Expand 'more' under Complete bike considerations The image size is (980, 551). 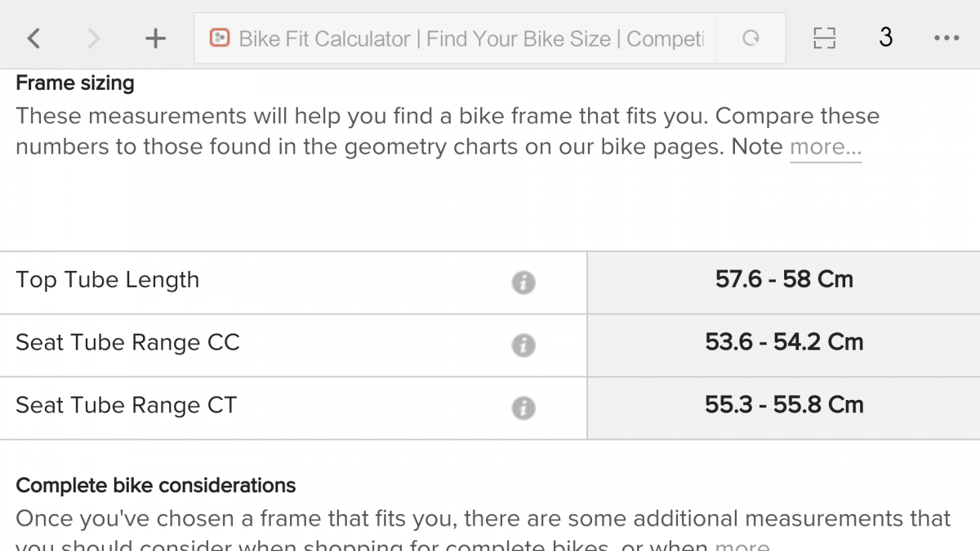pos(742,544)
